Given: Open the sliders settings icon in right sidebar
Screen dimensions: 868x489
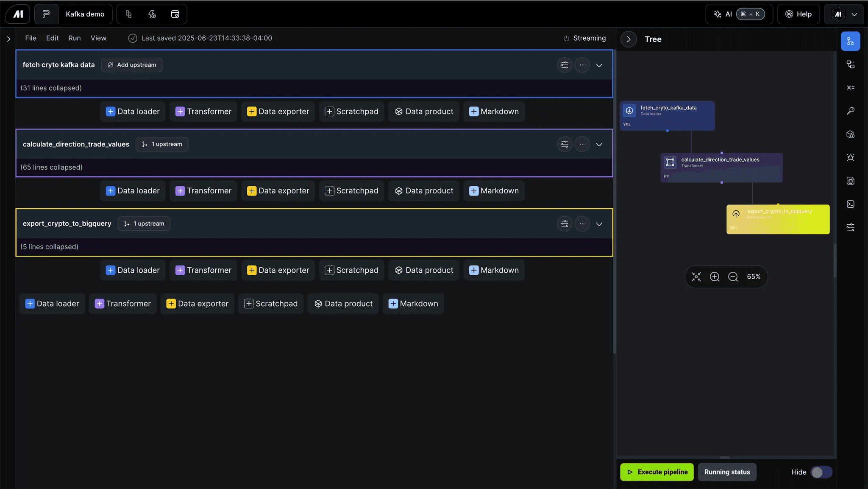Looking at the screenshot, I should tap(850, 227).
